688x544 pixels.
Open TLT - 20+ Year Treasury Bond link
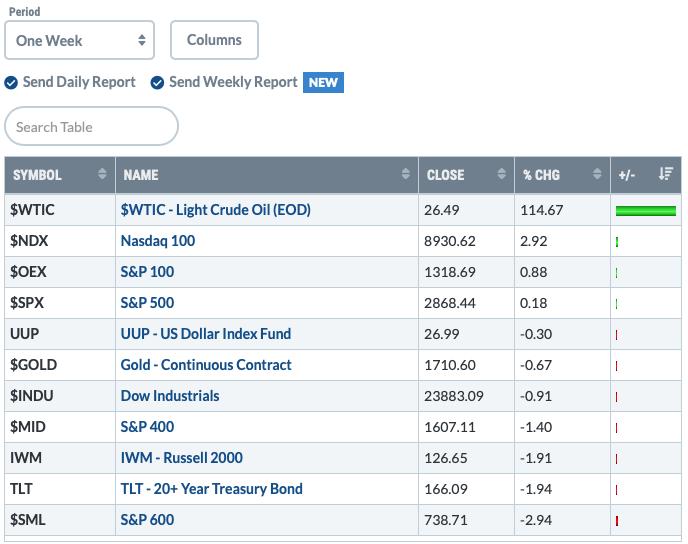pyautogui.click(x=211, y=489)
